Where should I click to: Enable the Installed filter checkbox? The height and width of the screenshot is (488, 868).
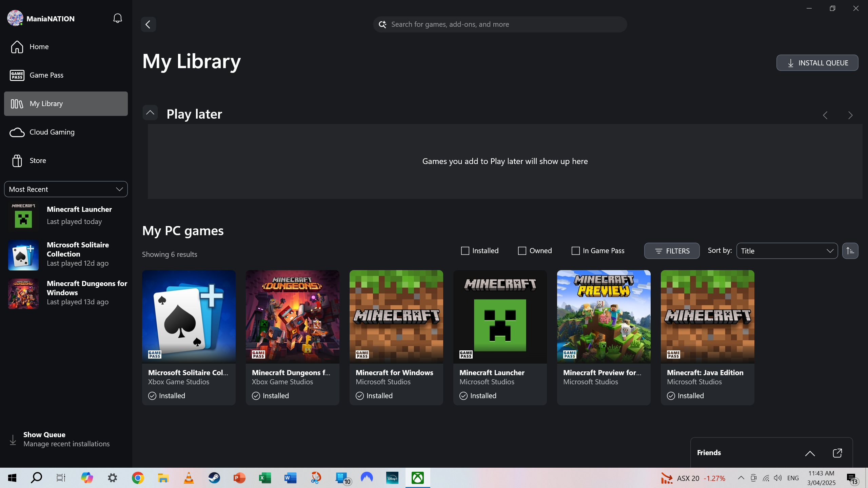pyautogui.click(x=465, y=251)
